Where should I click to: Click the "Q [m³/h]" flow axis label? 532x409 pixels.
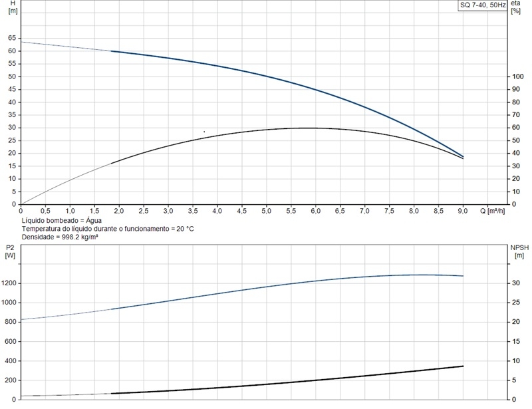click(x=492, y=211)
